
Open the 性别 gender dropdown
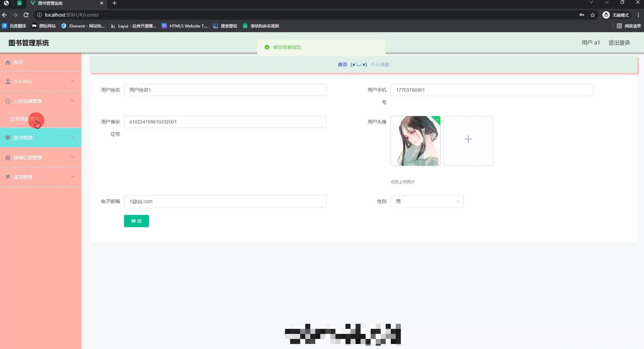point(427,201)
